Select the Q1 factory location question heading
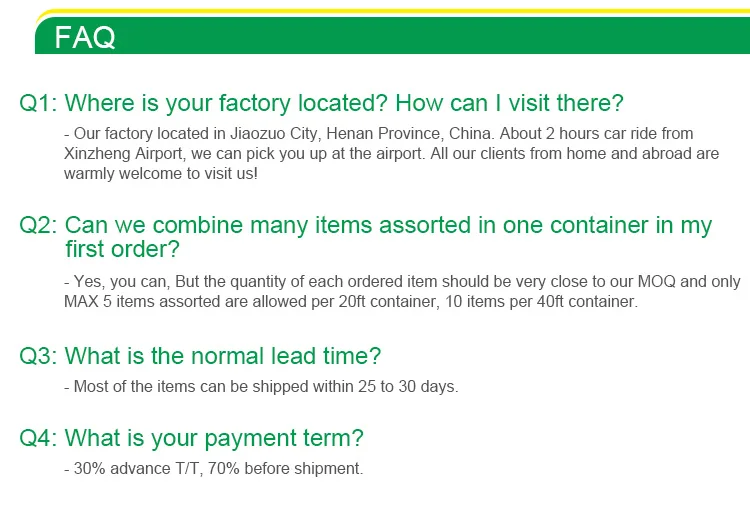This screenshot has height=515, width=750. coord(321,103)
